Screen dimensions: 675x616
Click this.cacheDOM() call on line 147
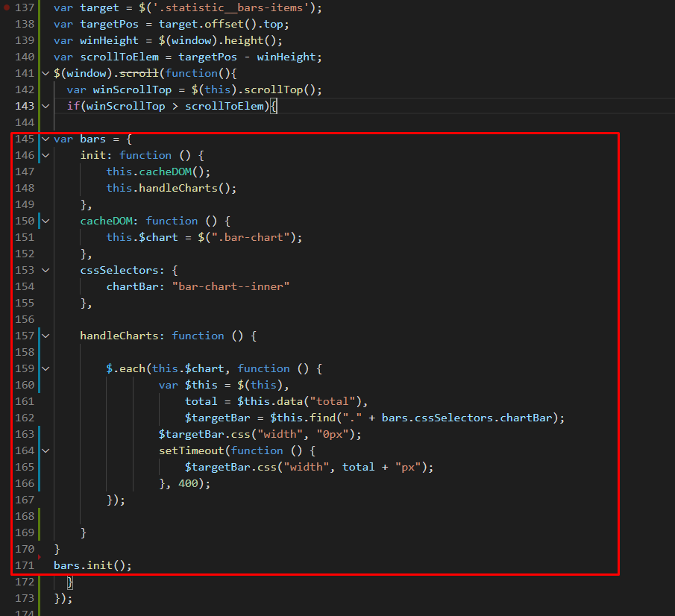coord(158,172)
